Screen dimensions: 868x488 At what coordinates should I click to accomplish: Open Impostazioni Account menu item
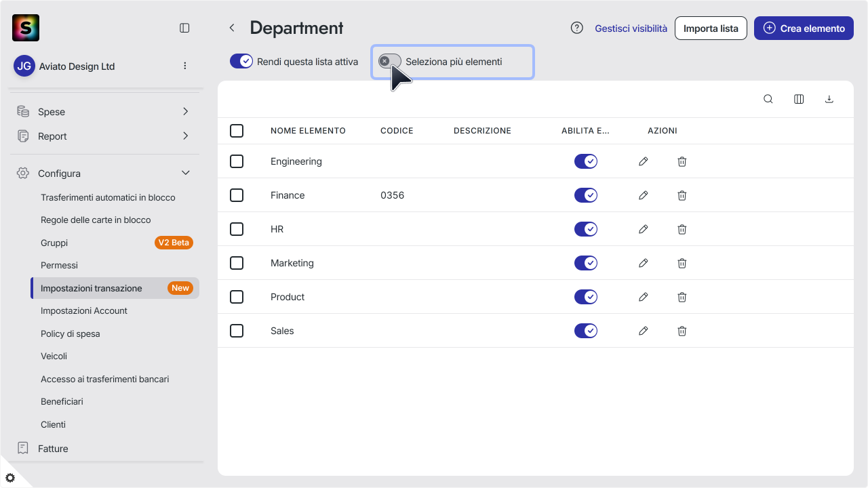pos(84,311)
